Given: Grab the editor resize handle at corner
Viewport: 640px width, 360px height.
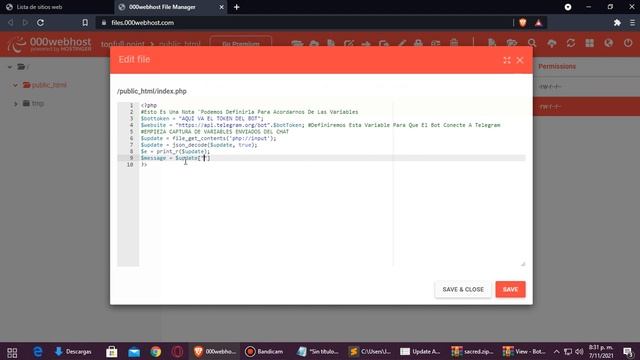Looking at the screenshot, I should [523, 264].
